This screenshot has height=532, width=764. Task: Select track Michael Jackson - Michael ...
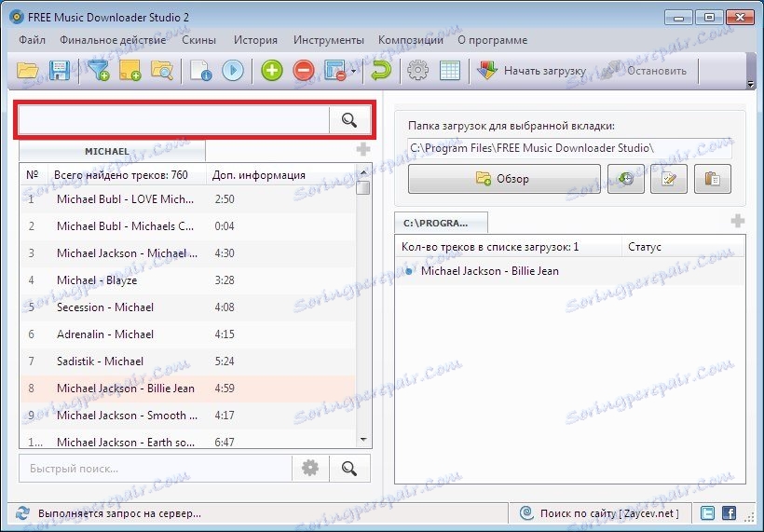pos(187,253)
